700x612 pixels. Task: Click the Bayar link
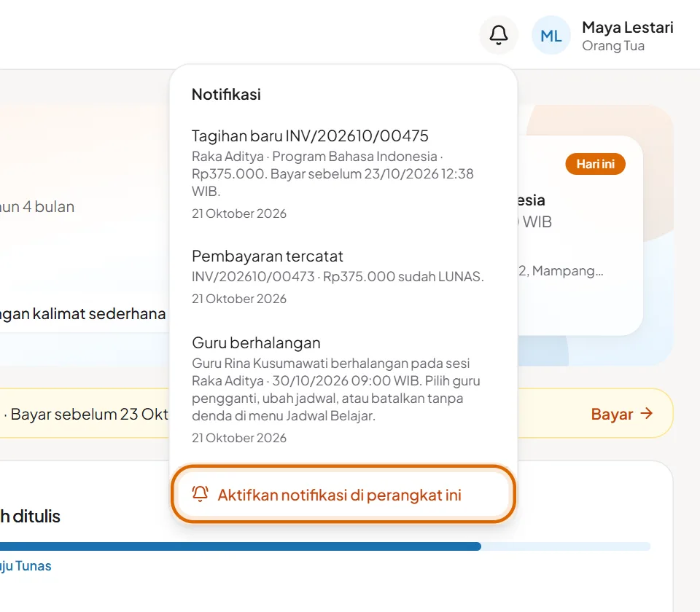tap(622, 414)
